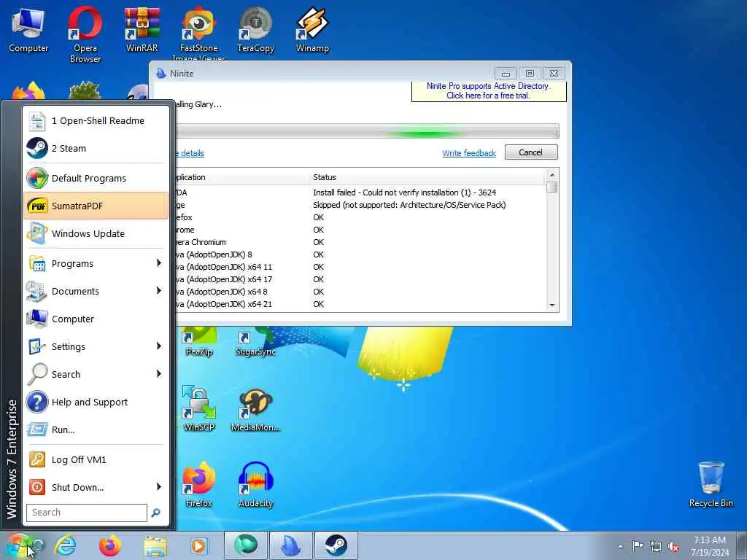747x560 pixels.
Task: Select Log Off VM1
Action: point(96,460)
